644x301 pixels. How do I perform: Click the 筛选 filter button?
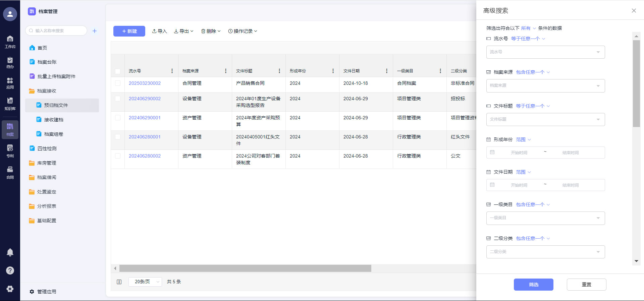tap(533, 285)
